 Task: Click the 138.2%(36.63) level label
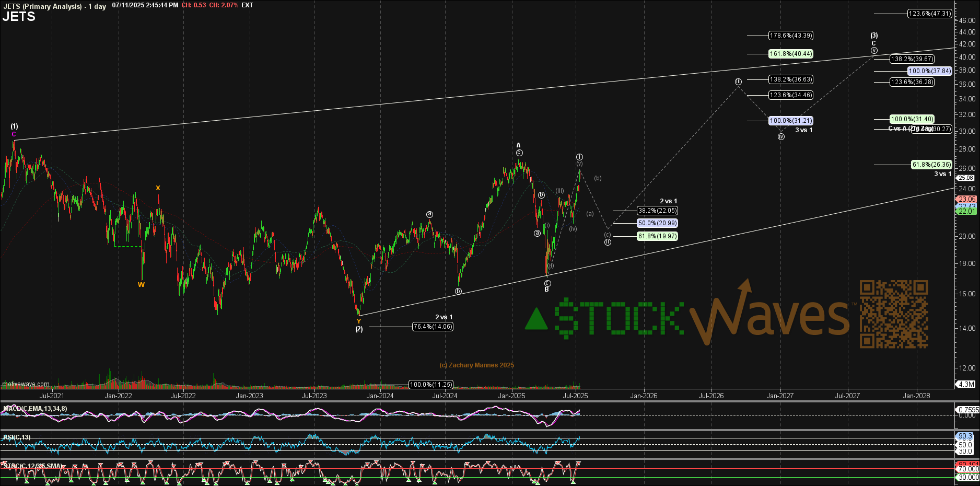click(x=791, y=79)
